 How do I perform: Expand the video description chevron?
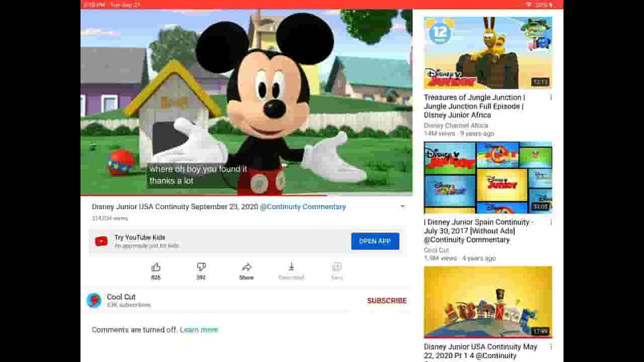tap(403, 207)
